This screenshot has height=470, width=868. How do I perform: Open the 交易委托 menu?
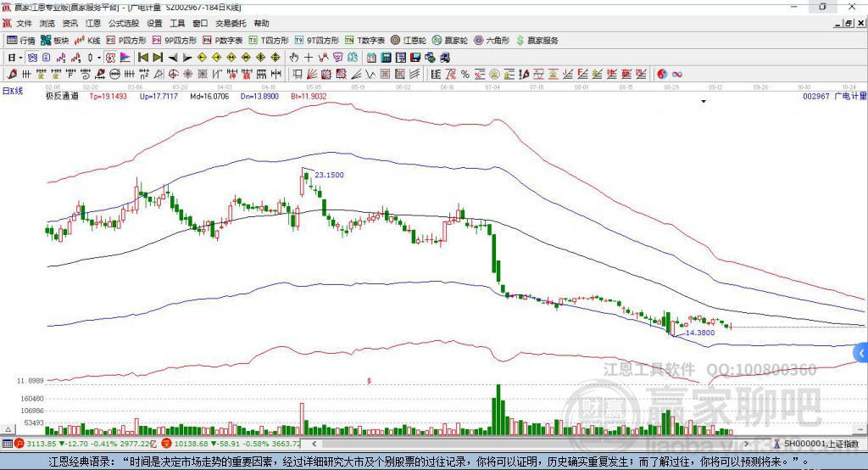[x=231, y=23]
